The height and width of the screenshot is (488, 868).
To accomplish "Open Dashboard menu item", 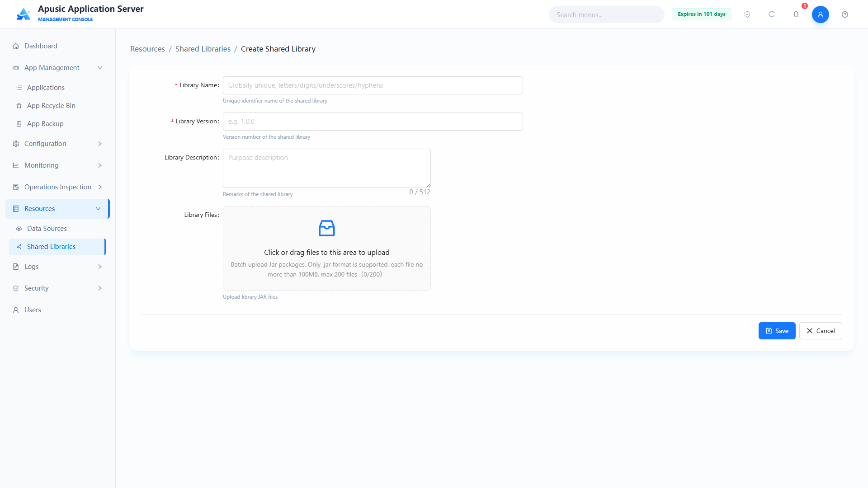I will (x=57, y=46).
